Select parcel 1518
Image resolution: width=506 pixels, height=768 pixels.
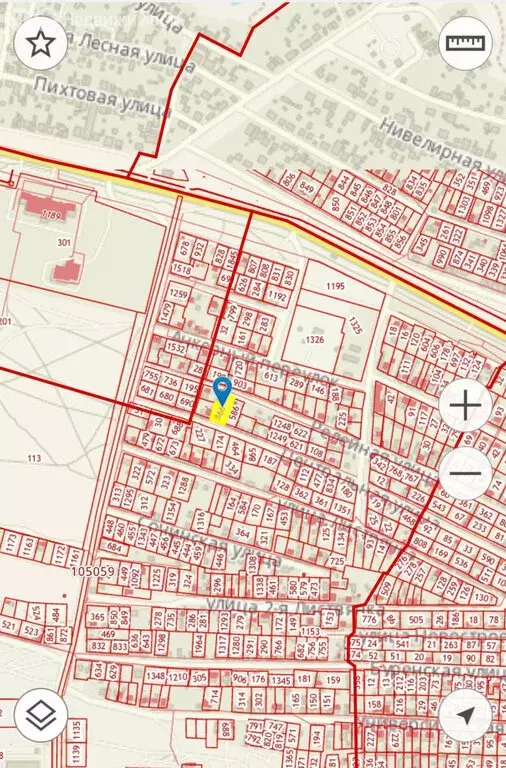coord(182,269)
